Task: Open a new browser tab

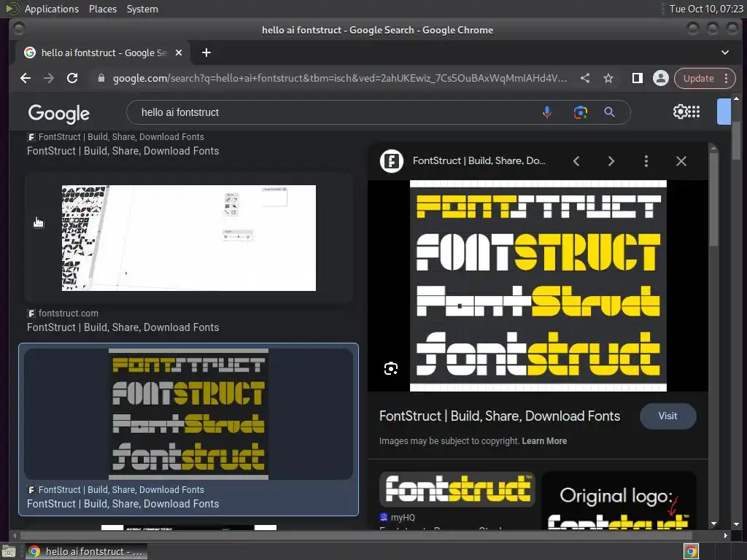Action: [206, 52]
